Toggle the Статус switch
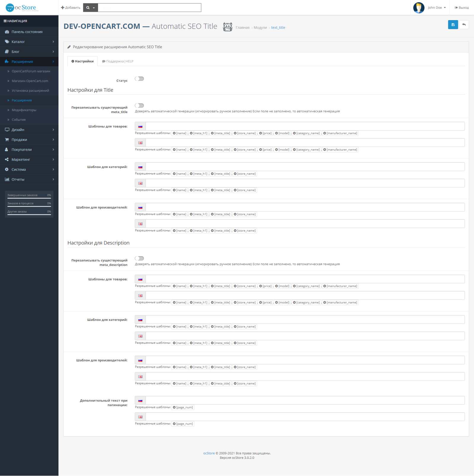This screenshot has width=474, height=476. tap(139, 79)
